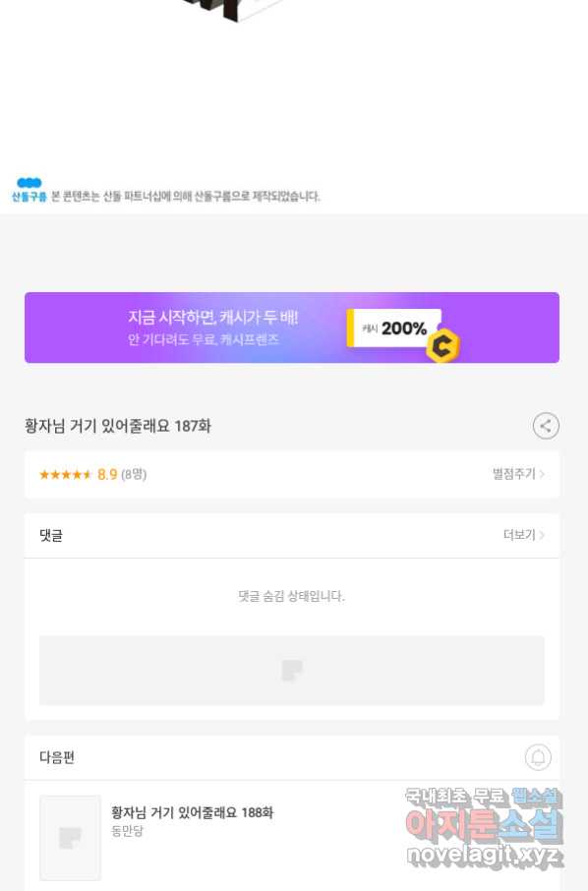Open the purple 캐시 200% promotion banner

[292, 327]
